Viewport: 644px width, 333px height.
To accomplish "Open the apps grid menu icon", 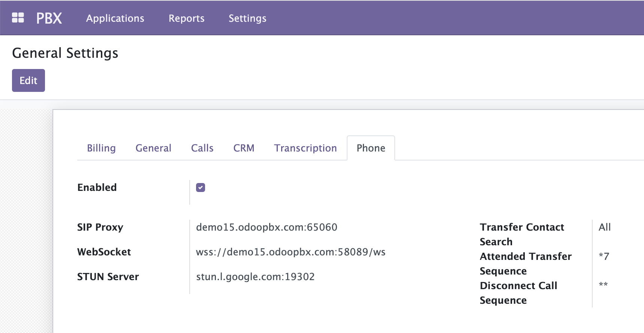I will tap(18, 18).
